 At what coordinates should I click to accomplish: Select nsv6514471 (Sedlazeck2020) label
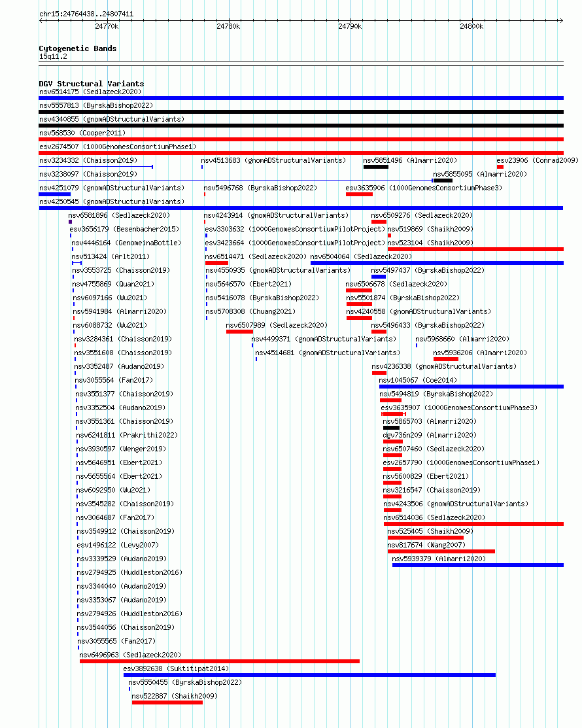point(256,257)
